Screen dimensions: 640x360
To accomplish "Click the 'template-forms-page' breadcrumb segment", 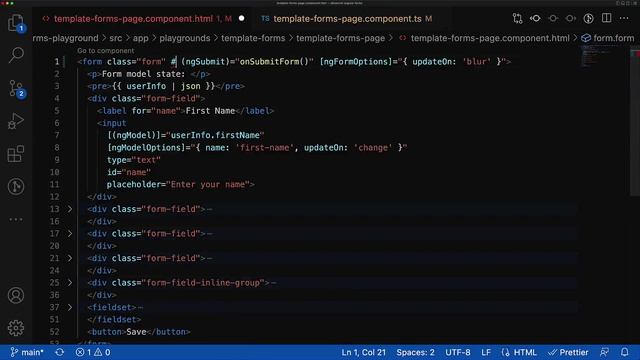I will 340,38.
